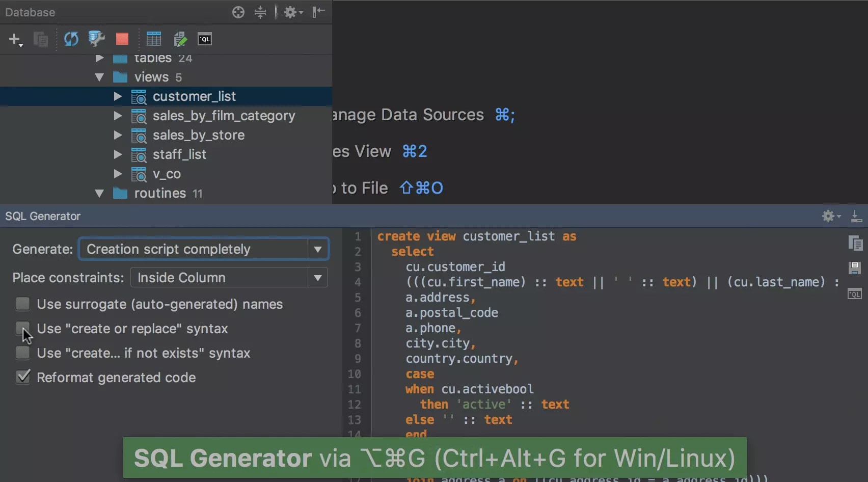Click the red stop/disconnect icon

(x=122, y=39)
